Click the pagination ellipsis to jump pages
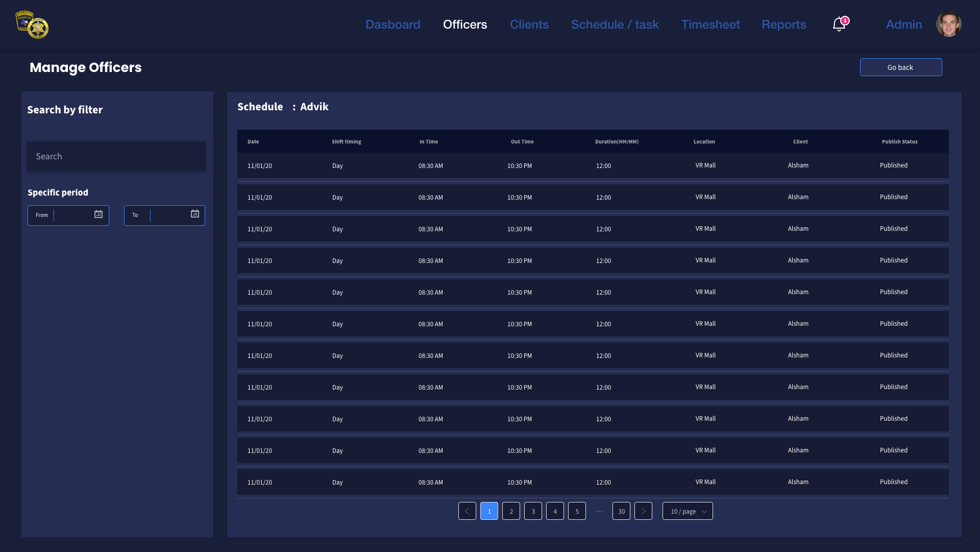980x552 pixels. (x=599, y=511)
